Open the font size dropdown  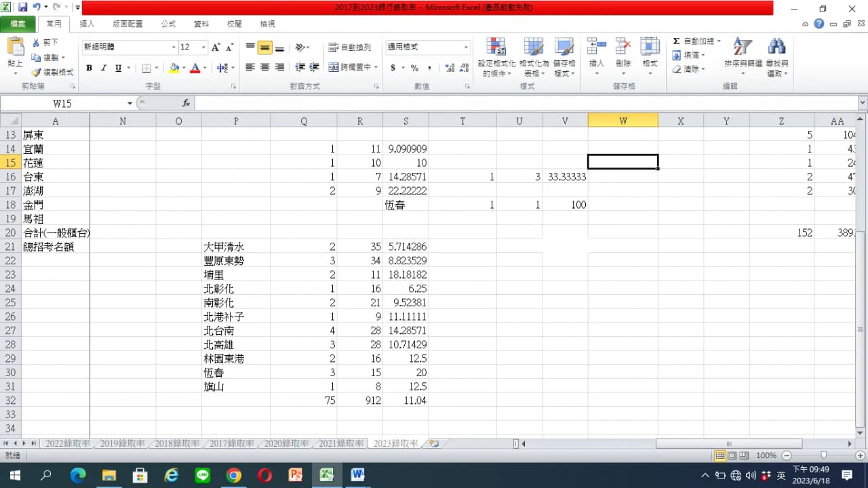pos(203,47)
